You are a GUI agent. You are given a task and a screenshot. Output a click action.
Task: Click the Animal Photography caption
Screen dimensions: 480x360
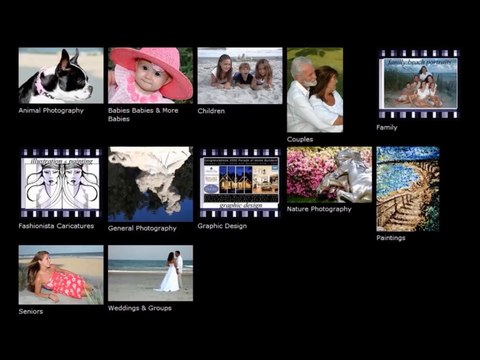click(x=51, y=111)
